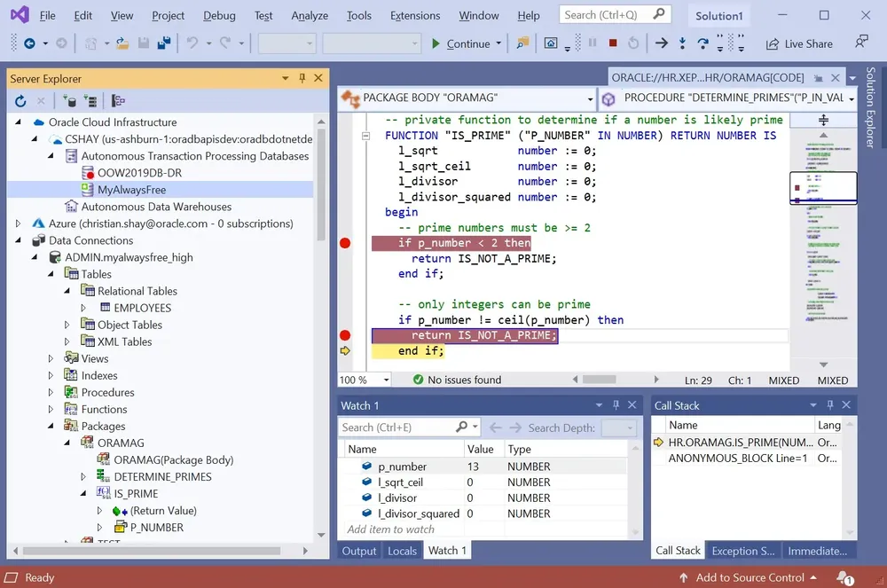Select the DETERMINE_PRIMES procedure node
The width and height of the screenshot is (887, 588).
point(162,476)
